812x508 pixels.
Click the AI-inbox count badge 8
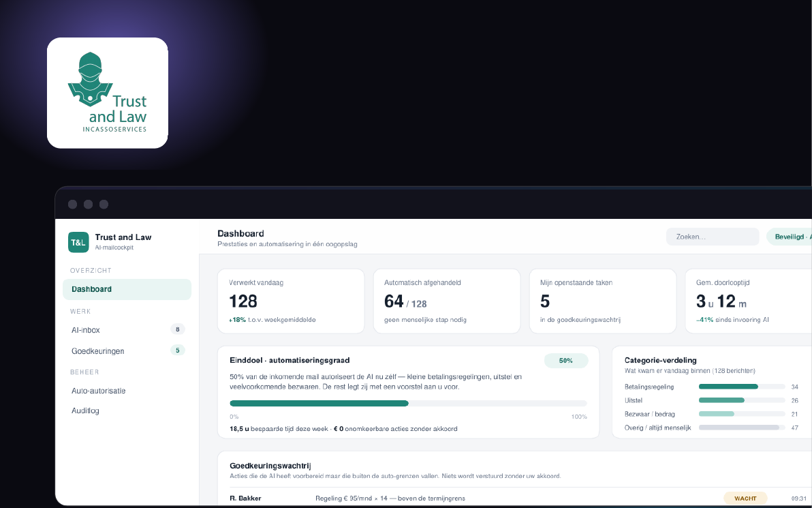tap(178, 329)
